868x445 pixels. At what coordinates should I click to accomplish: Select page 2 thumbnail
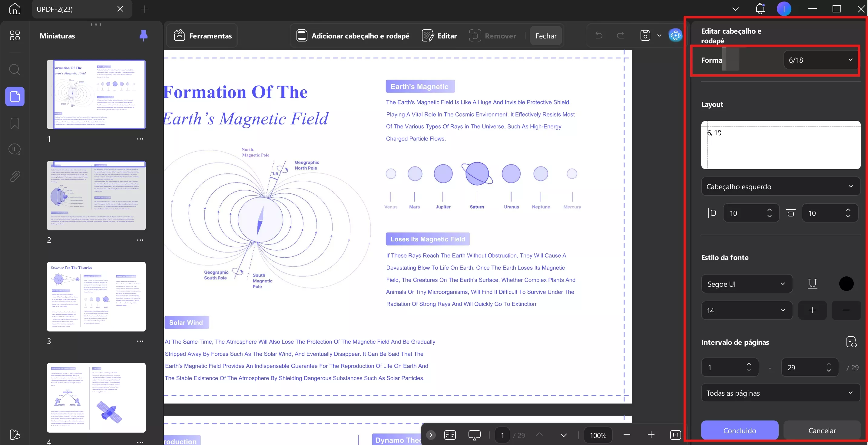[x=96, y=196]
